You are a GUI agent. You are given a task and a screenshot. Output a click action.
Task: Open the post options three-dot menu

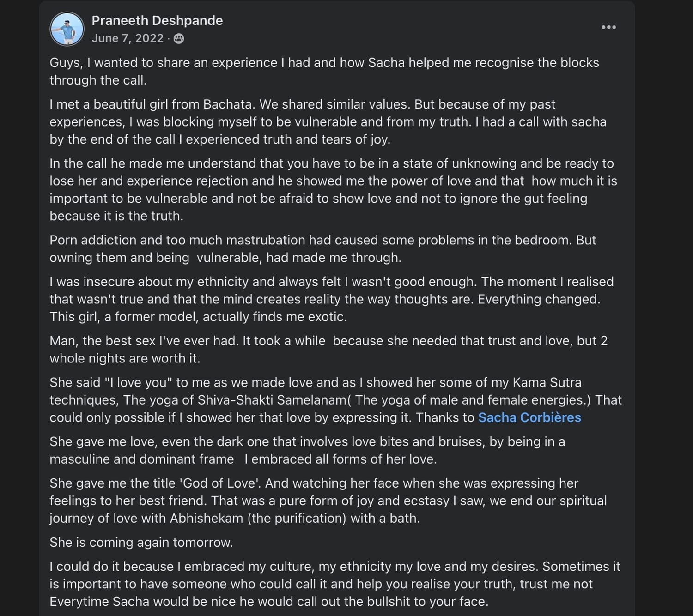pyautogui.click(x=608, y=27)
